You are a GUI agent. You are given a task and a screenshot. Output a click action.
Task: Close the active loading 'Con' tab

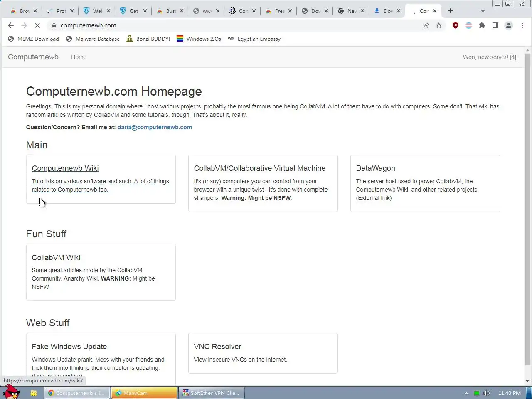click(x=435, y=11)
